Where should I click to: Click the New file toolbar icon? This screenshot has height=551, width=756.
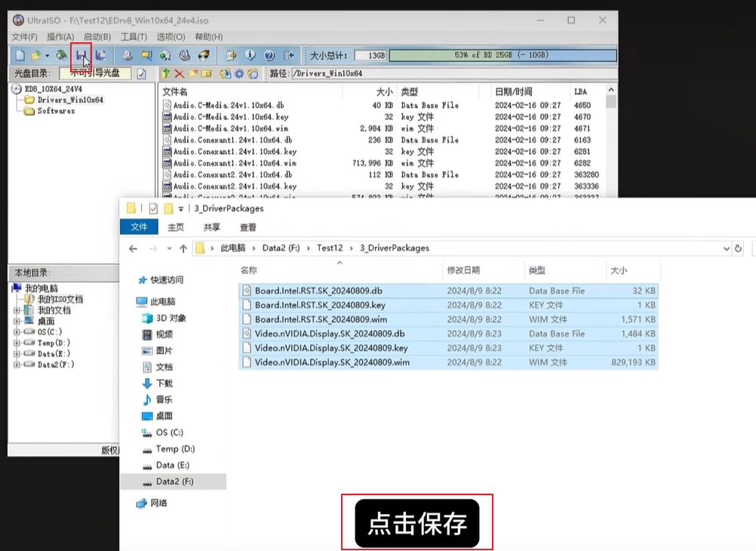tap(20, 56)
